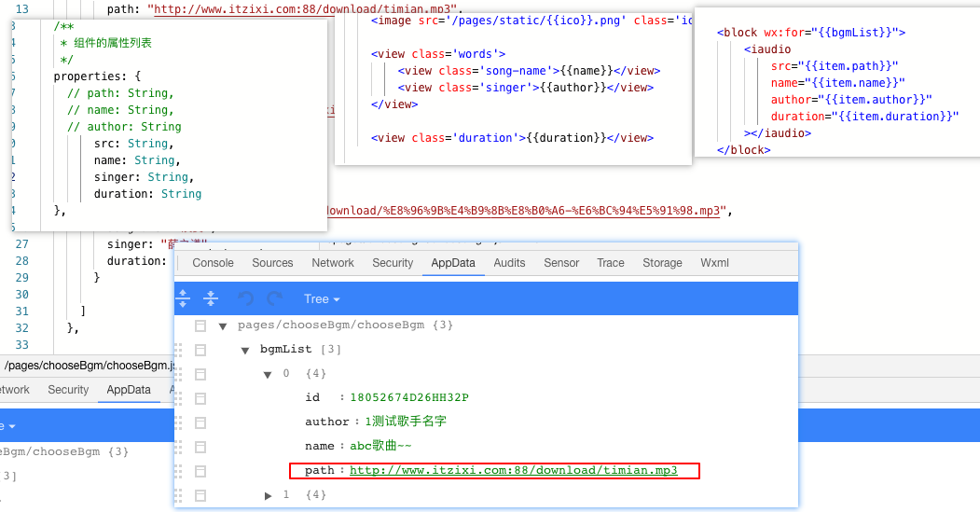Click the drag handle of the bgmList row

[179, 350]
